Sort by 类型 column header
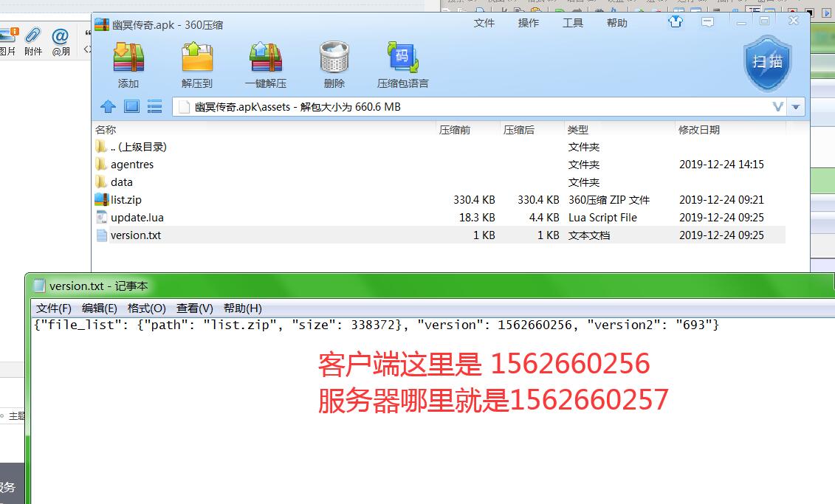 [578, 130]
